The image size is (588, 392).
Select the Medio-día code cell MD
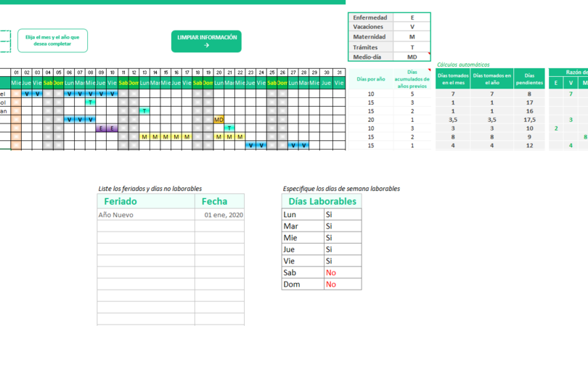point(412,57)
